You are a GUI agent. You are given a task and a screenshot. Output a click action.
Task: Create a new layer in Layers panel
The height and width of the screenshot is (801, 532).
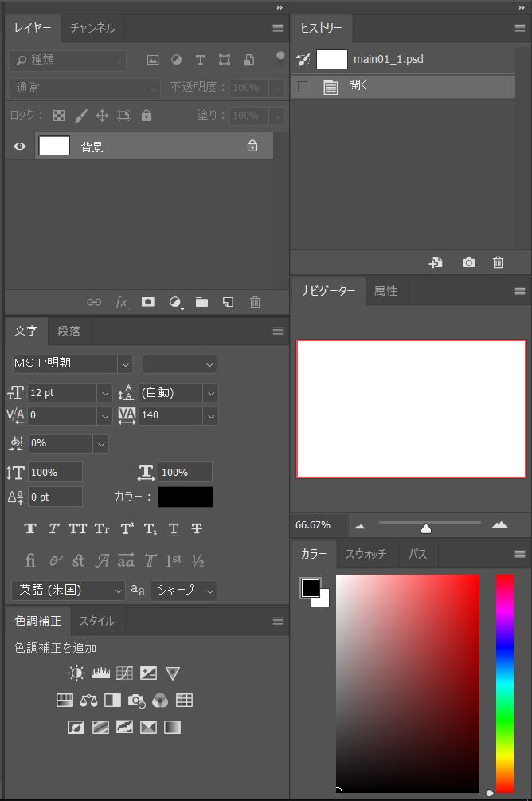tap(229, 302)
